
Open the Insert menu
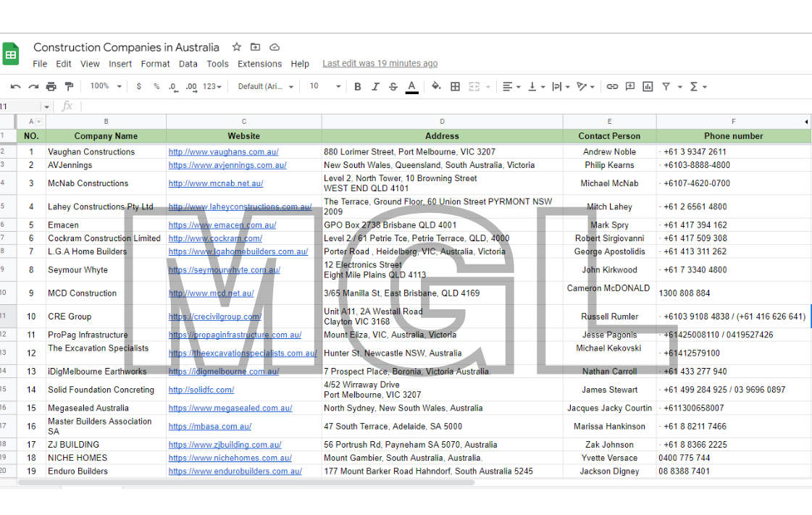(x=120, y=64)
